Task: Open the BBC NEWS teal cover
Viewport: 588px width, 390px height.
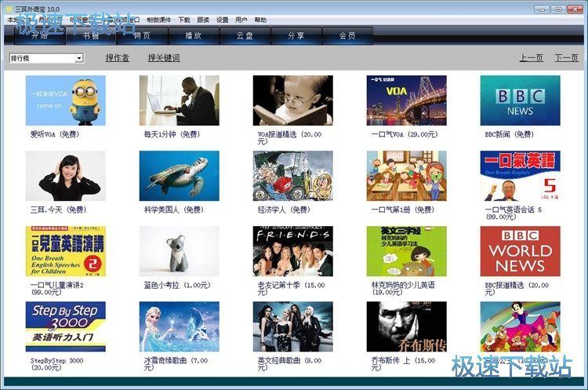Action: click(x=520, y=100)
